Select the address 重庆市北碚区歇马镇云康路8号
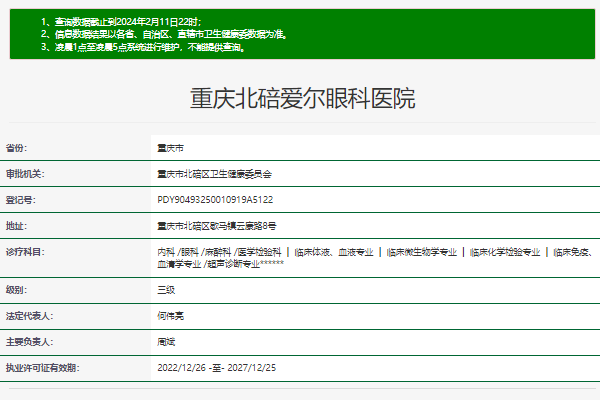The height and width of the screenshot is (400, 600). tap(217, 226)
